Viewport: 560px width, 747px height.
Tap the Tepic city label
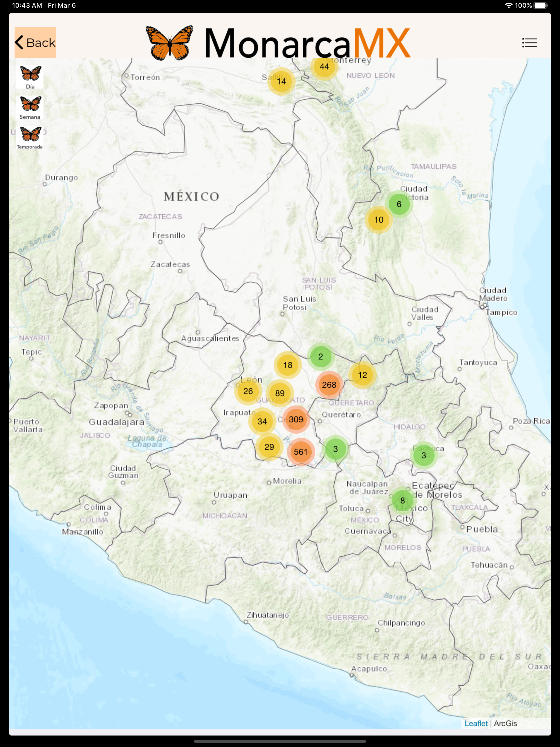tap(31, 352)
